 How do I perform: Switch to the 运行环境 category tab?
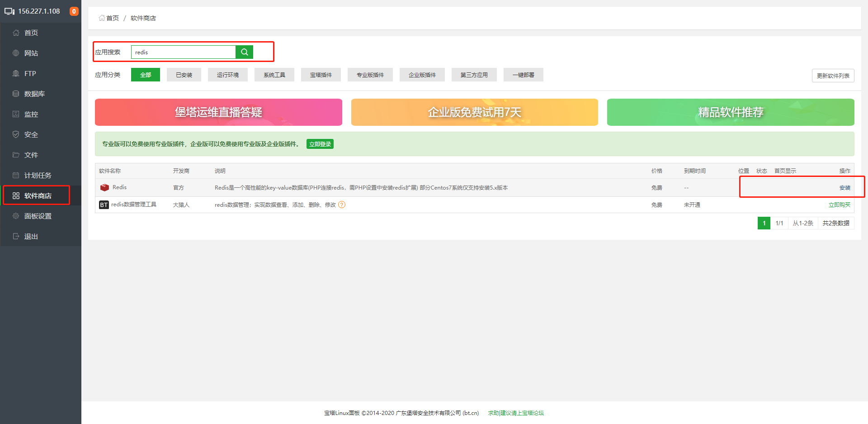(x=228, y=75)
